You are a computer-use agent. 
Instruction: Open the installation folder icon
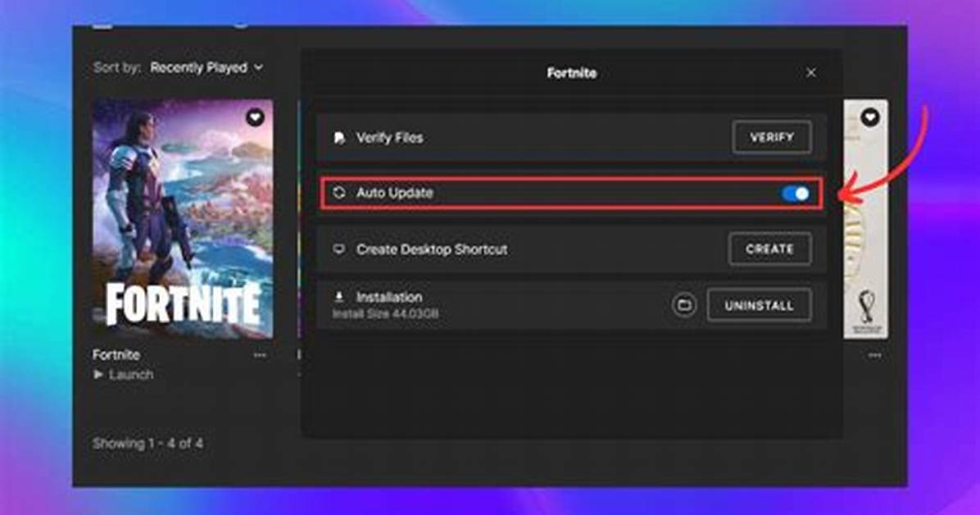pyautogui.click(x=684, y=305)
